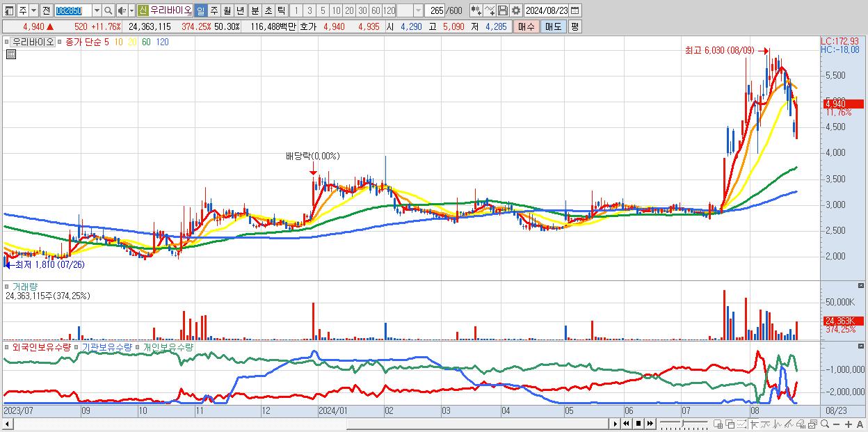Select the 일 daily period toggle
Viewport: 868px width, 432px height.
coord(200,10)
